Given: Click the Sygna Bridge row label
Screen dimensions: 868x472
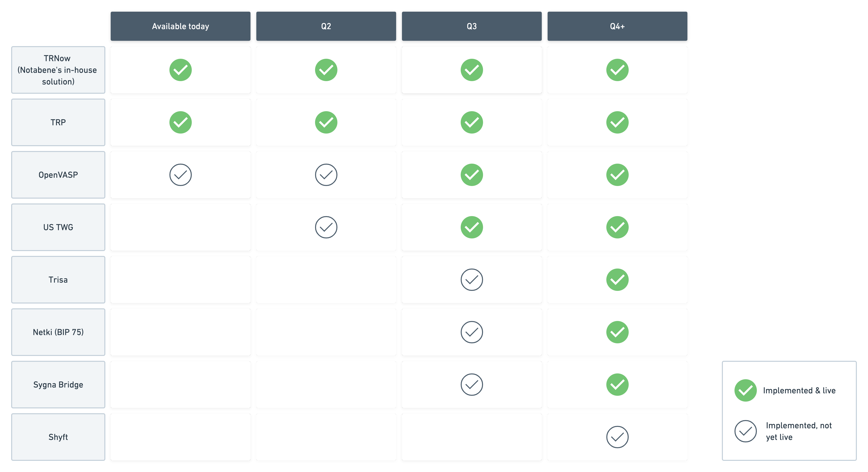Looking at the screenshot, I should coord(58,384).
